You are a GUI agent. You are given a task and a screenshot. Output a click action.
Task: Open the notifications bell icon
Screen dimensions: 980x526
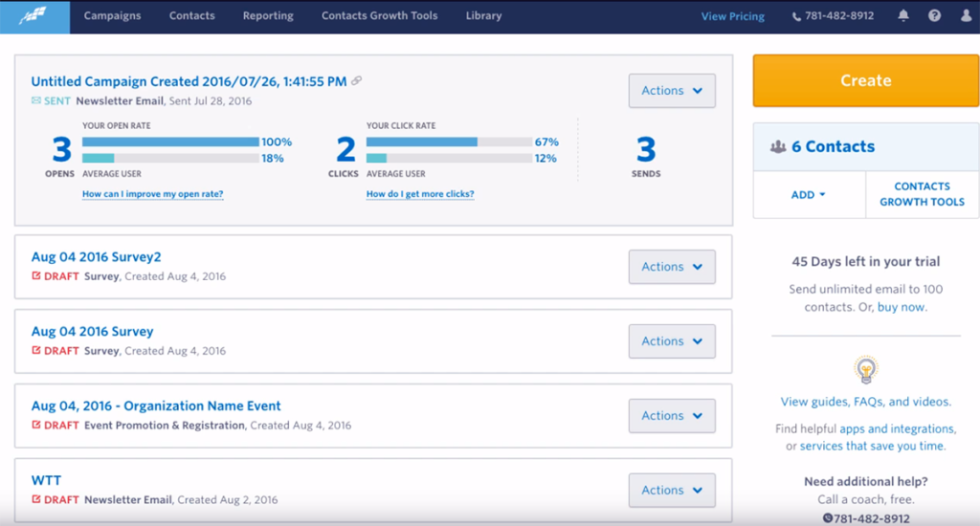coord(903,15)
